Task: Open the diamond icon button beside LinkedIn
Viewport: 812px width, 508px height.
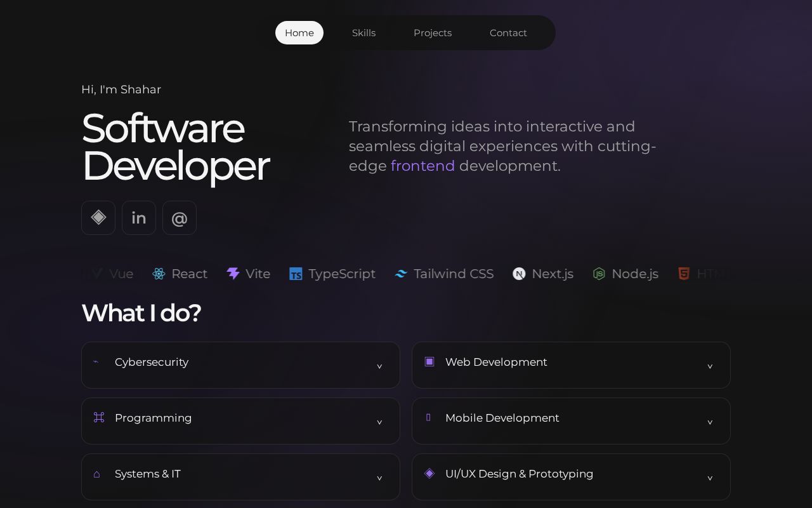Action: 98,218
